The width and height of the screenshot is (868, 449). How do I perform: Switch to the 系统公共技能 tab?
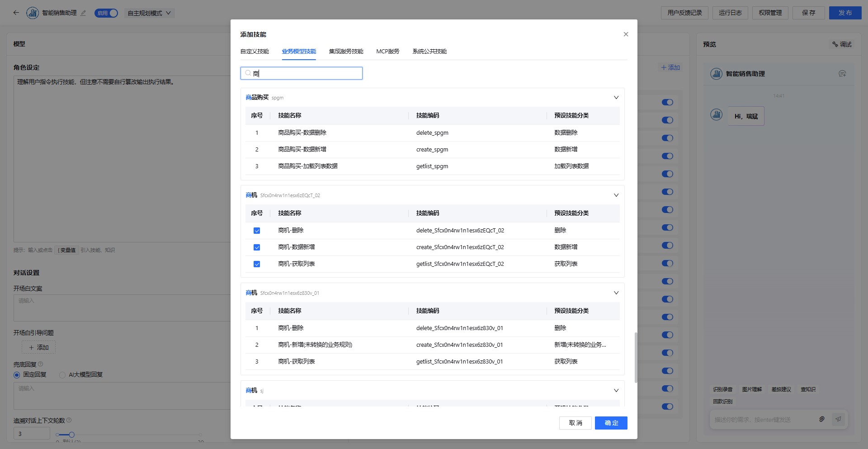429,52
